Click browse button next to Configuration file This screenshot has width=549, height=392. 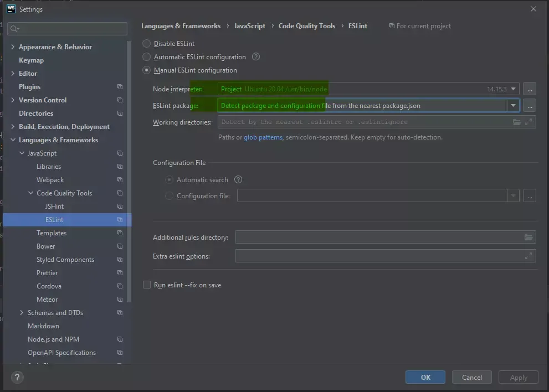(530, 195)
